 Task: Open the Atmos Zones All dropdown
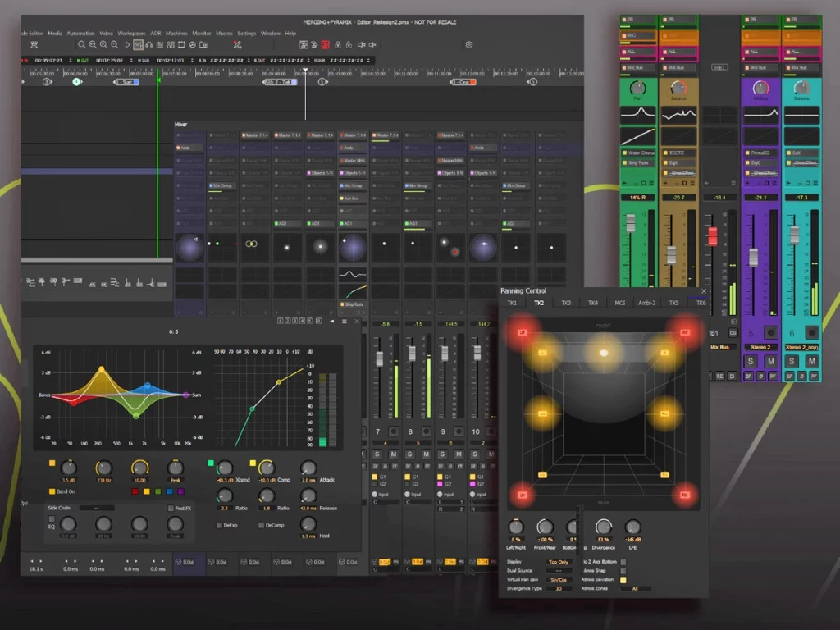pyautogui.click(x=635, y=588)
